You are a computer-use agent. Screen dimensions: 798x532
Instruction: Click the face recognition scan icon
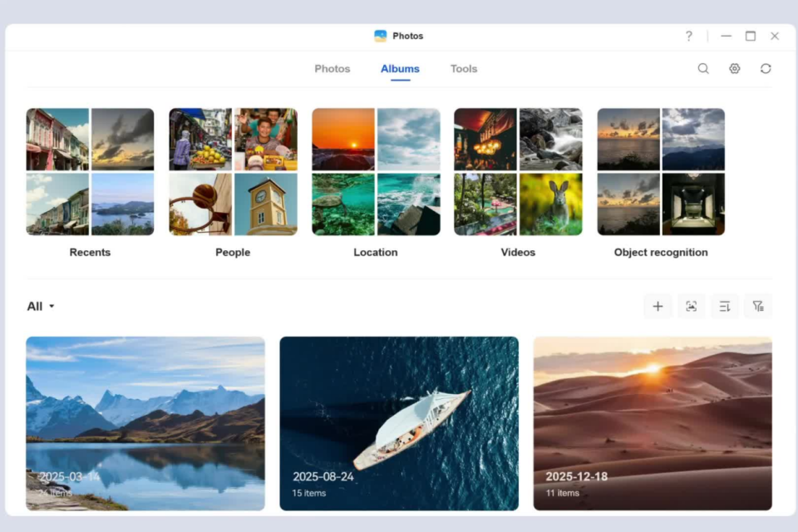[691, 307]
